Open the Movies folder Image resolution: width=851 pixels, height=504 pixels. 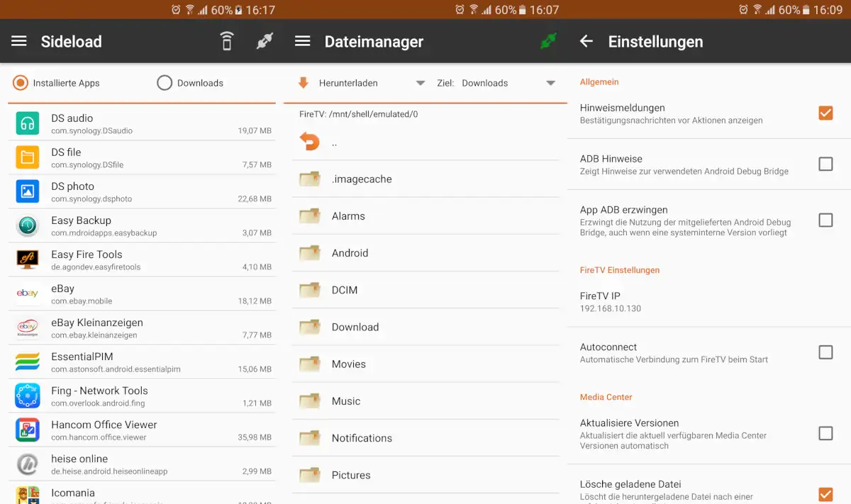point(349,364)
